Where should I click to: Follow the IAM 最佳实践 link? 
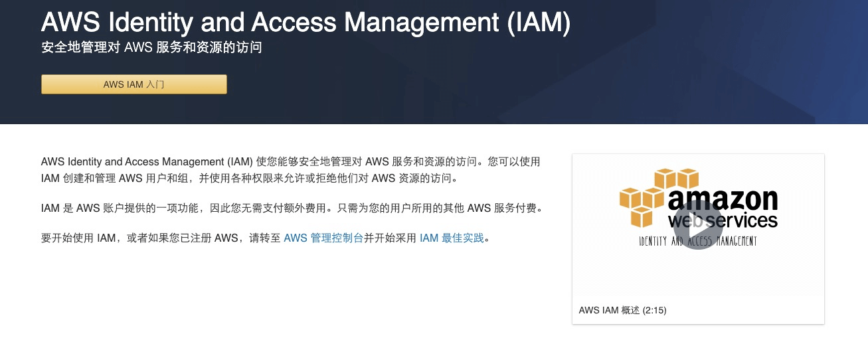point(452,238)
